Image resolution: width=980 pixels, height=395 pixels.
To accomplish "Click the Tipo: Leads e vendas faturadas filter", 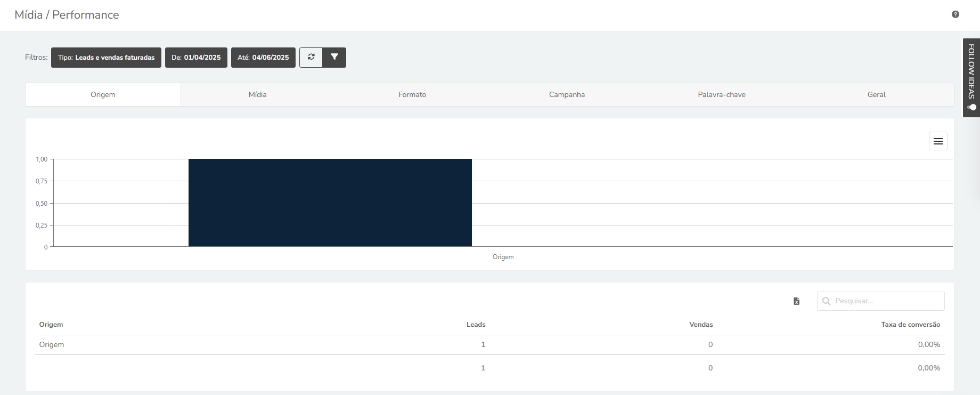I will 106,58.
